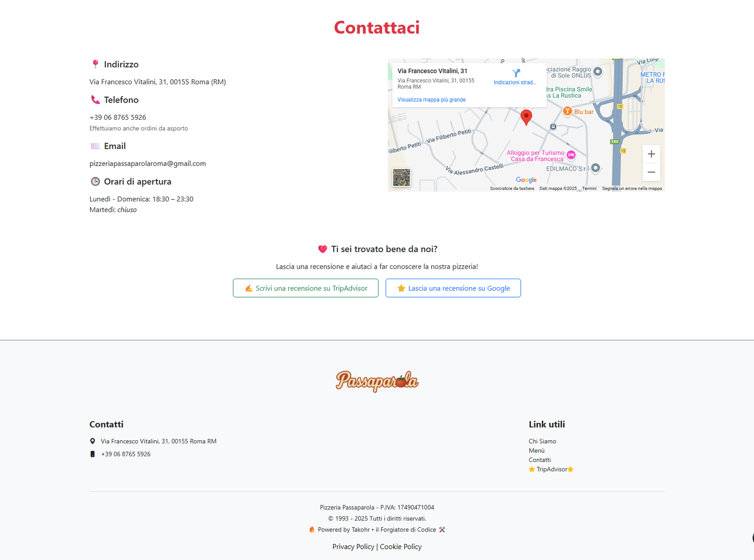Click the pink 'Casa da Francesca' lodging icon
This screenshot has height=560, width=754.
571,156
